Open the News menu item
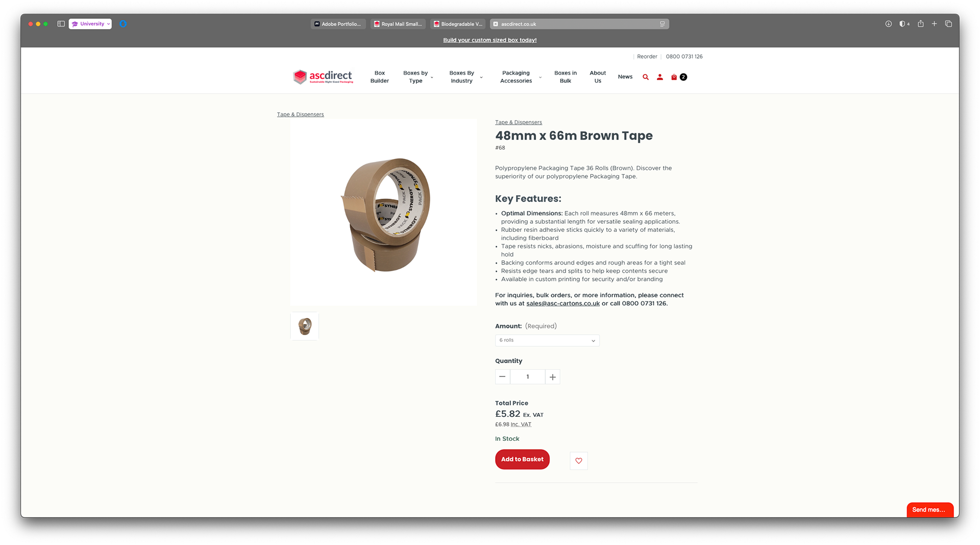Image resolution: width=980 pixels, height=545 pixels. pyautogui.click(x=625, y=77)
